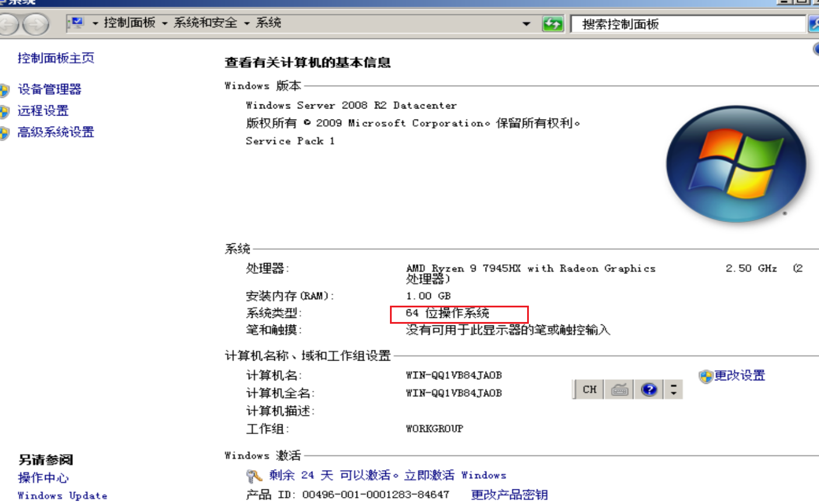Image resolution: width=819 pixels, height=504 pixels.
Task: Expand the language bar options chevron
Action: [x=672, y=389]
